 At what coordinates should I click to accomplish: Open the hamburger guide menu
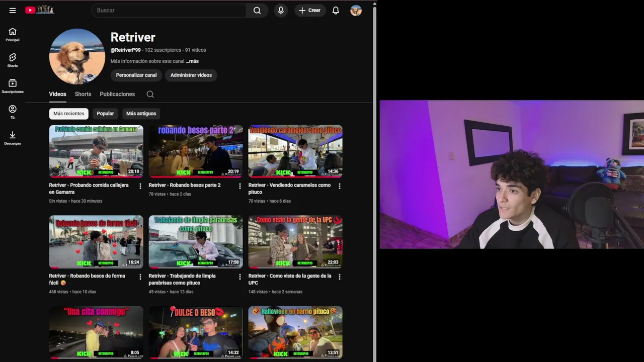point(13,10)
